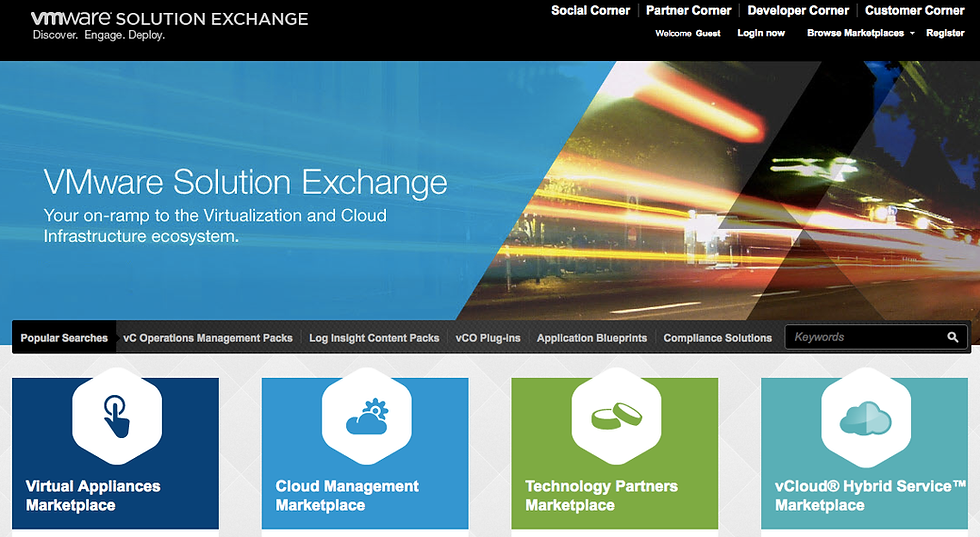Click the green discs Technology Partners icon
Screen dimensions: 980x537
click(617, 416)
